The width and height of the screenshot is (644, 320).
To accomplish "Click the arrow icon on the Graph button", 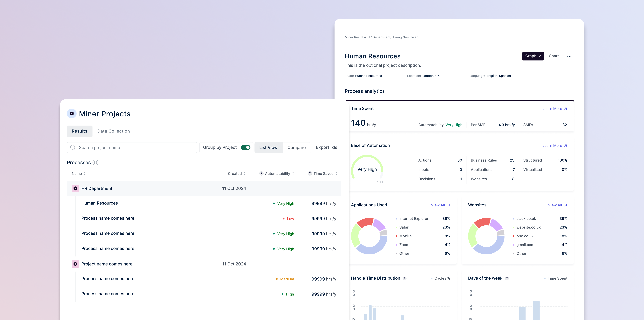I will click(x=540, y=56).
